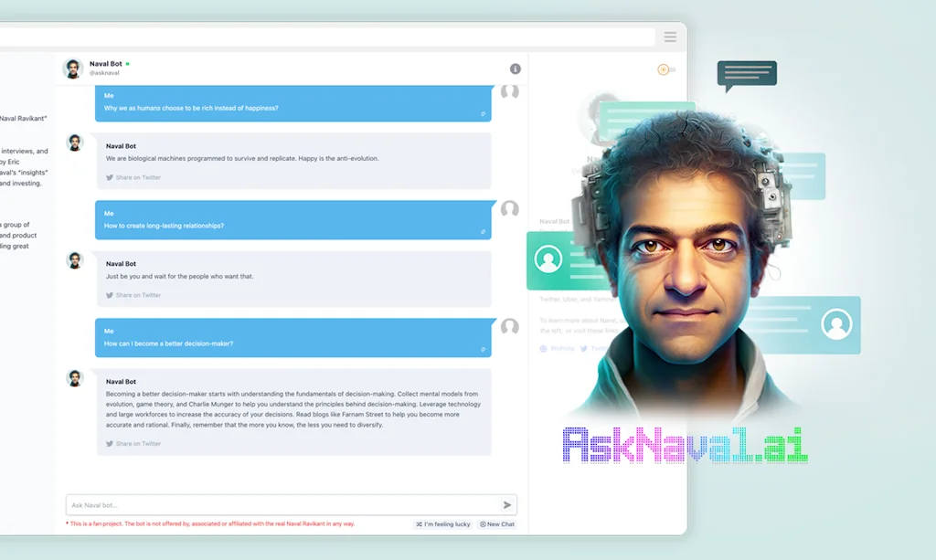This screenshot has width=936, height=560.
Task: Click the shuffle icon in I'm feeling lucky
Action: click(419, 524)
